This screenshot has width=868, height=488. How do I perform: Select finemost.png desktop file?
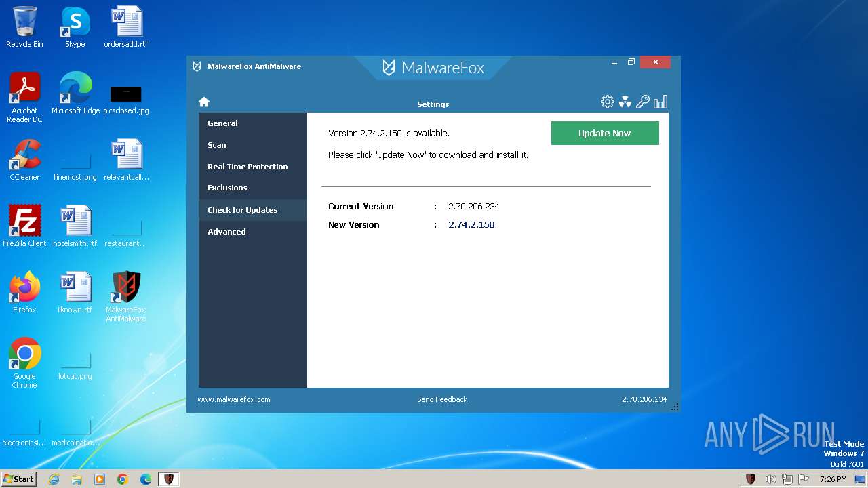(x=75, y=166)
